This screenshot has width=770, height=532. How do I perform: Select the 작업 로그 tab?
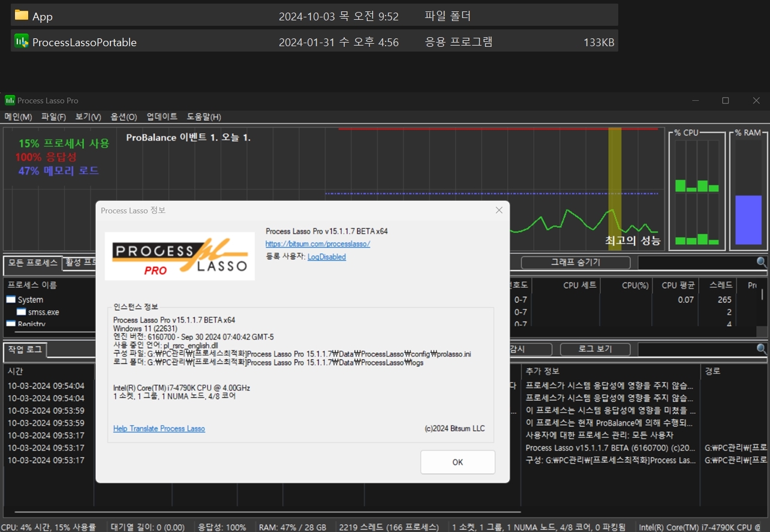[25, 350]
